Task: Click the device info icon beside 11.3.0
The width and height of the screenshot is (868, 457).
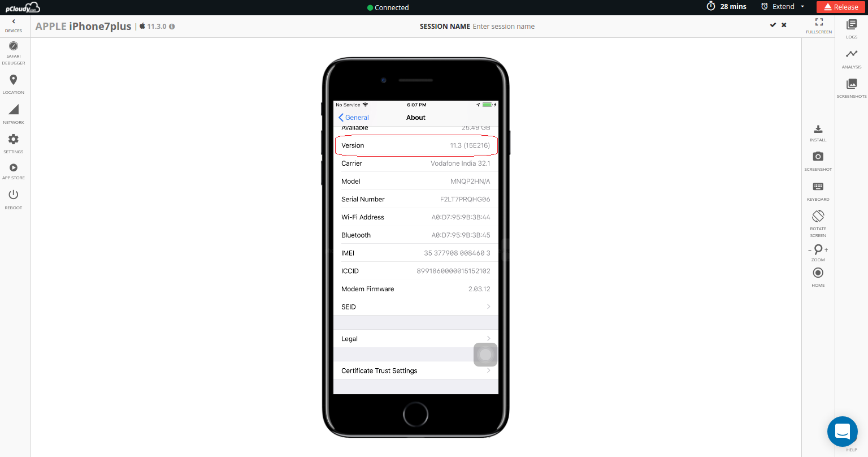Action: click(172, 27)
